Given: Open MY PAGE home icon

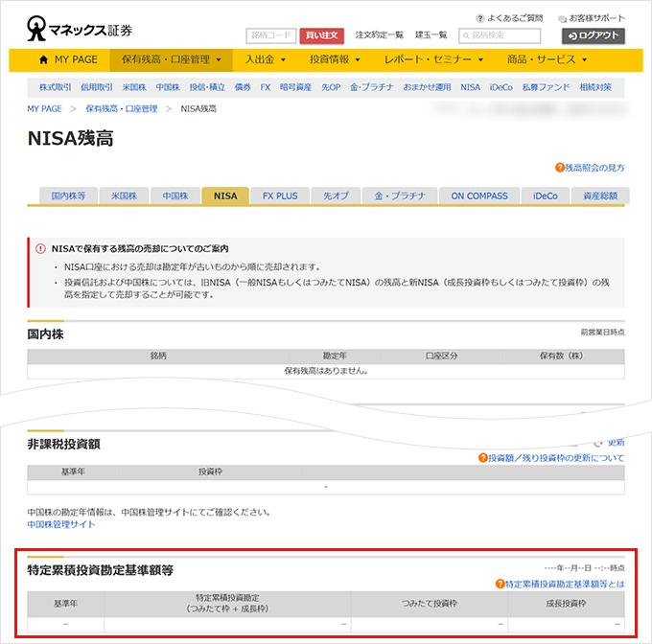Looking at the screenshot, I should pyautogui.click(x=44, y=59).
